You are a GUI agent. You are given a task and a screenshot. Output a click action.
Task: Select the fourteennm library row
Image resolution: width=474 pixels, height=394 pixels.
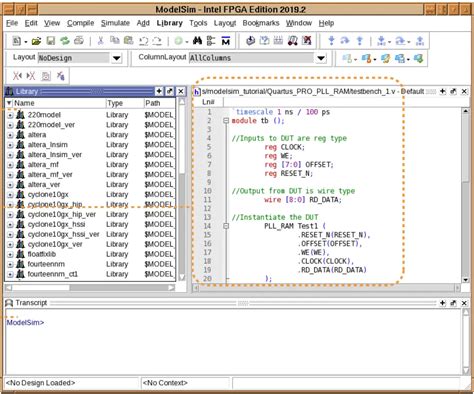point(90,264)
